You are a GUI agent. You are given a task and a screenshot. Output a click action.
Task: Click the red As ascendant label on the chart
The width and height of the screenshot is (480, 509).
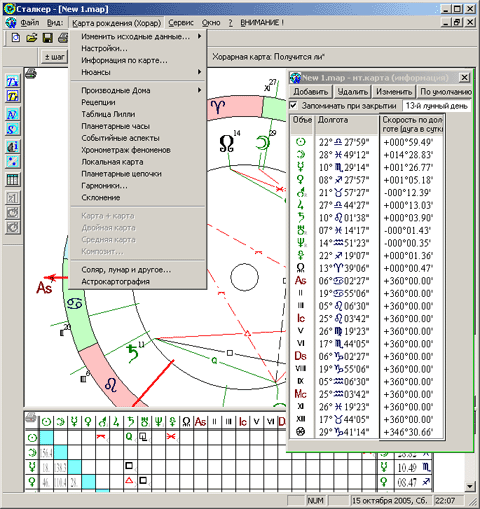point(44,287)
